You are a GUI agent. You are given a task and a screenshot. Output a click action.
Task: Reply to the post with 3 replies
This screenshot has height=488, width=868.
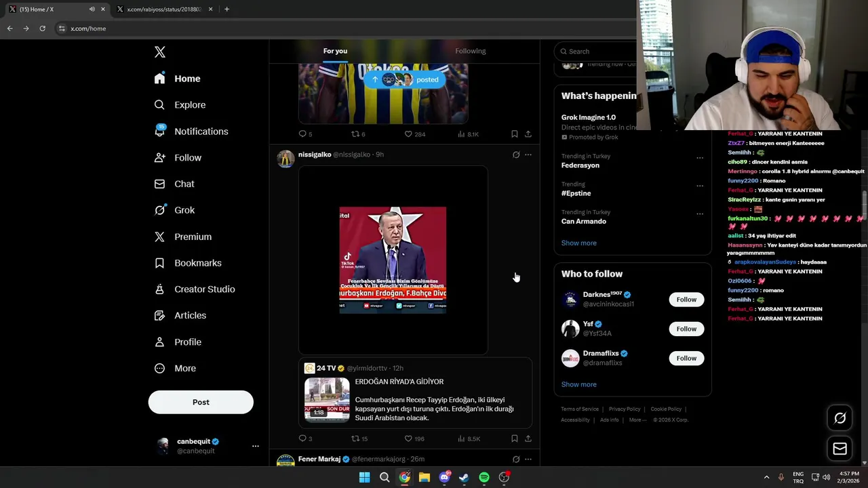click(306, 439)
